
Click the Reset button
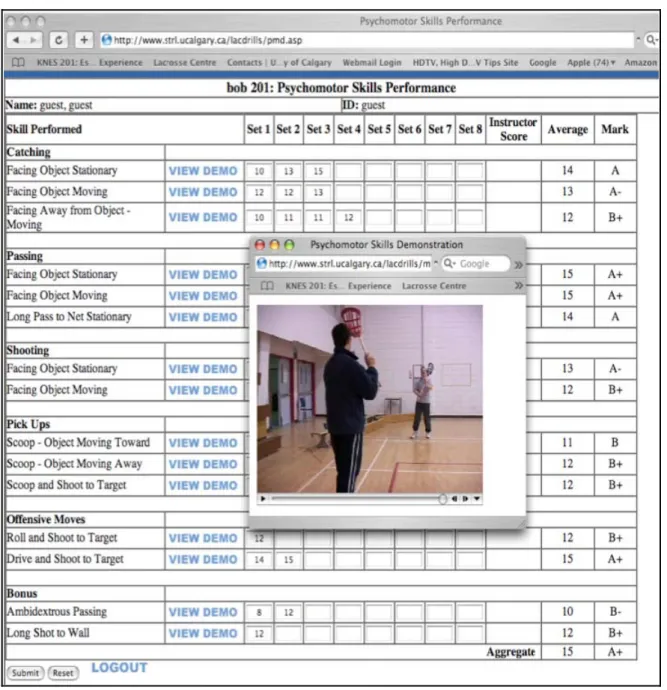(x=63, y=673)
